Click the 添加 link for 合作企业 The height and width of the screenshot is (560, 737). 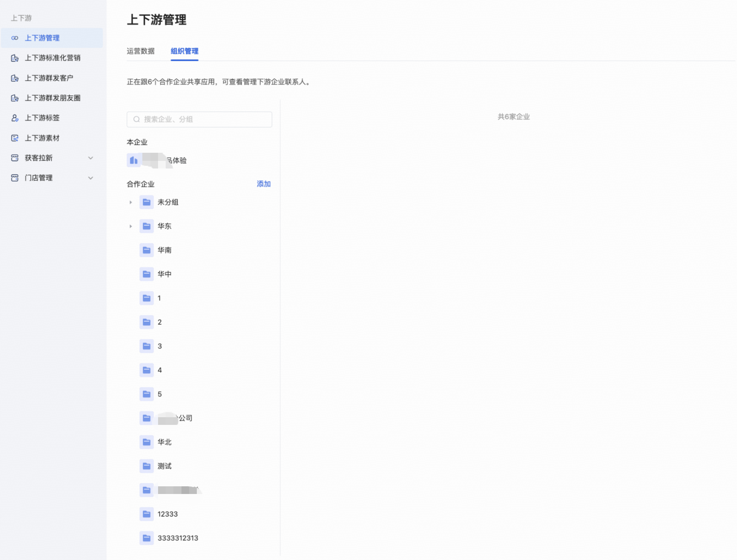click(264, 184)
